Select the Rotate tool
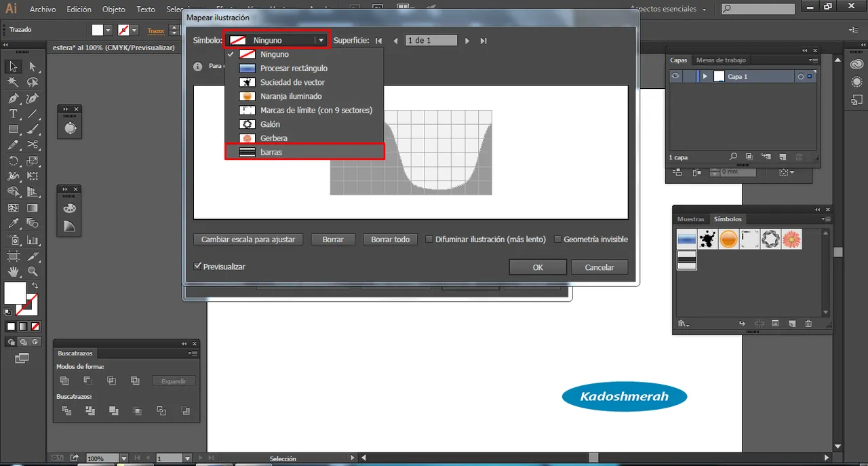868x466 pixels. point(13,161)
